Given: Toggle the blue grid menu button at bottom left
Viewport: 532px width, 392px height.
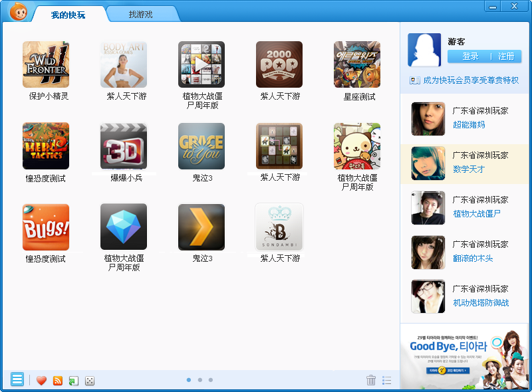Looking at the screenshot, I should click(x=17, y=379).
